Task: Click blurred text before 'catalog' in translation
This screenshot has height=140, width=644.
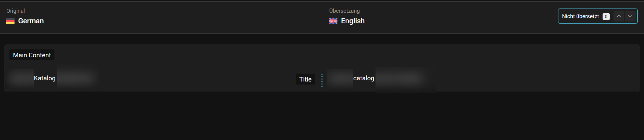Action: (x=340, y=80)
